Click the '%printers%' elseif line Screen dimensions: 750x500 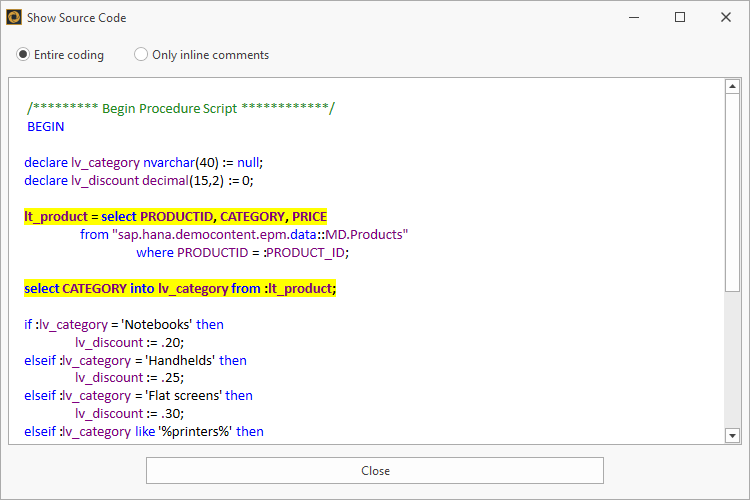pos(144,431)
